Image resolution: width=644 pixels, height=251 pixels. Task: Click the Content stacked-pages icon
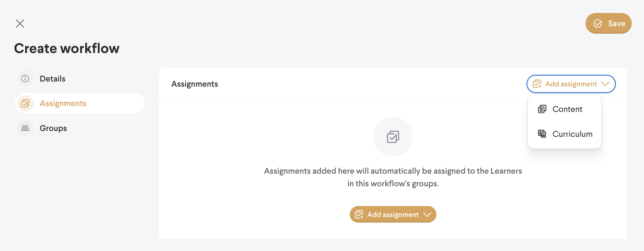click(542, 109)
